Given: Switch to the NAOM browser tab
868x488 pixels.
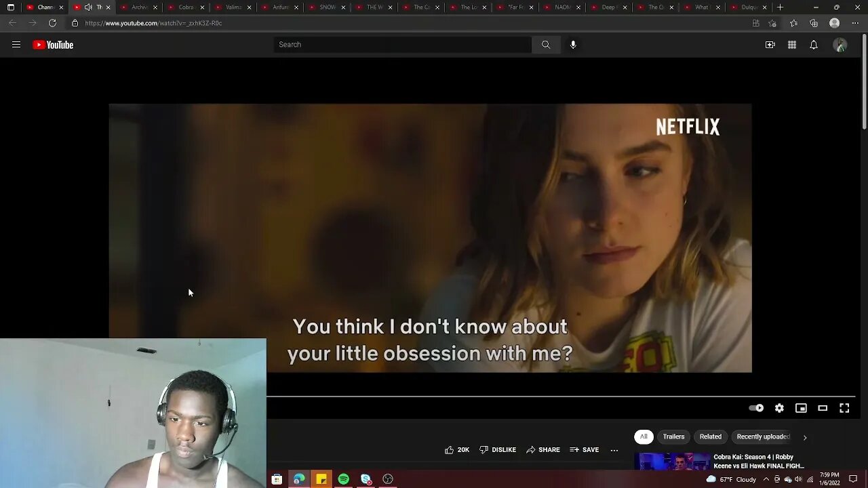Looking at the screenshot, I should (x=562, y=7).
